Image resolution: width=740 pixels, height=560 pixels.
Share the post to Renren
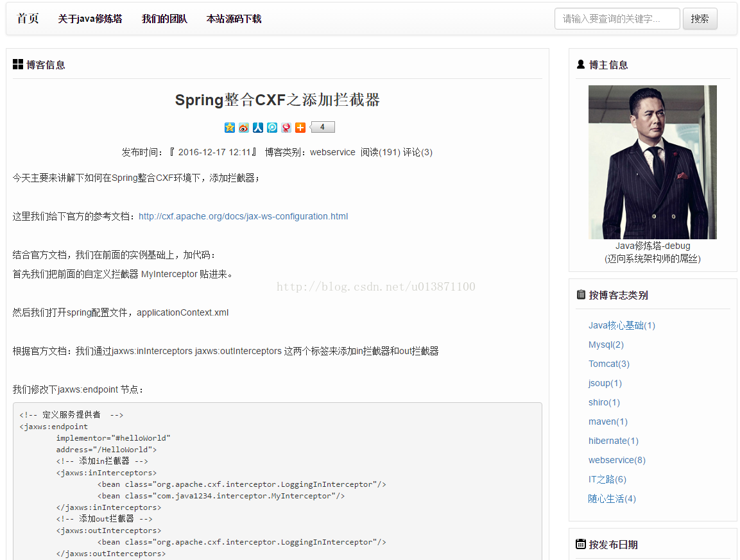pos(257,128)
